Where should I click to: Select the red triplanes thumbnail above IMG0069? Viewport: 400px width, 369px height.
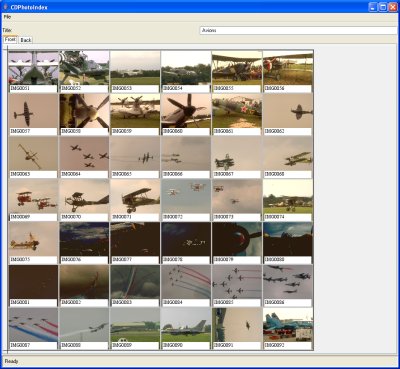(34, 196)
